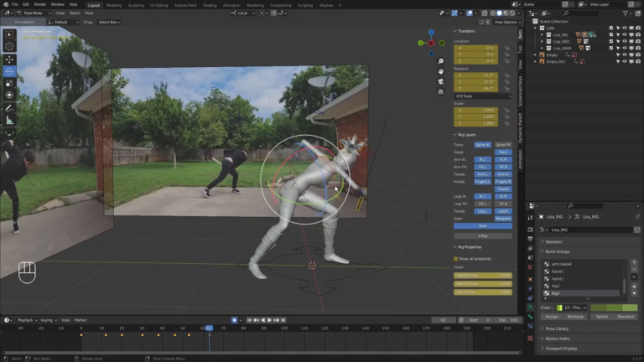Open the Pose menu in the viewport header
The image size is (644, 362).
[x=89, y=13]
